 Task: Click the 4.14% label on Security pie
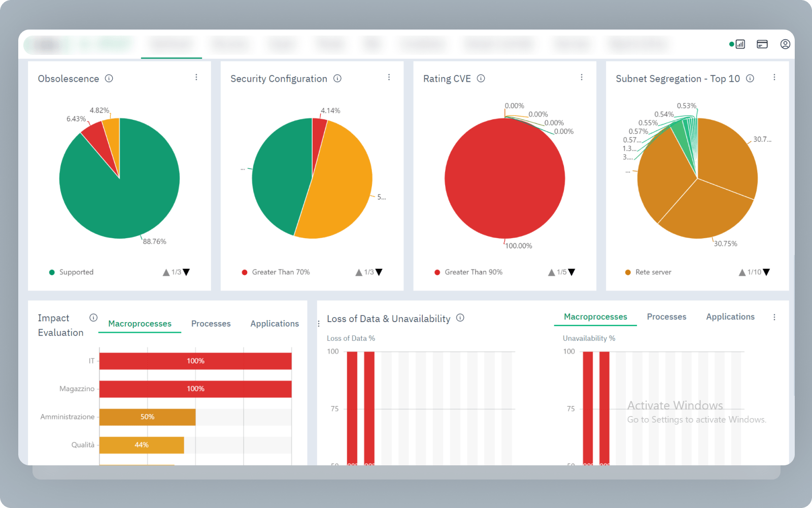(330, 110)
